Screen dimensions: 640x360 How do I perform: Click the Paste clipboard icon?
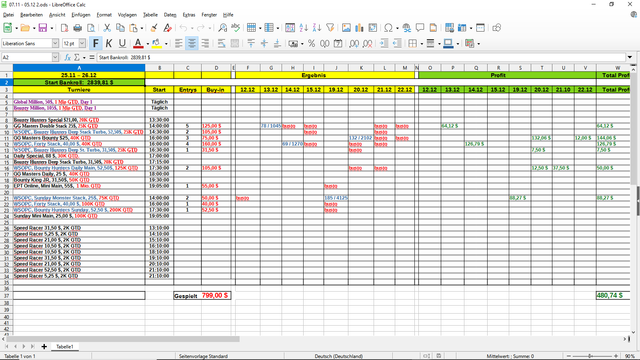tap(133, 28)
